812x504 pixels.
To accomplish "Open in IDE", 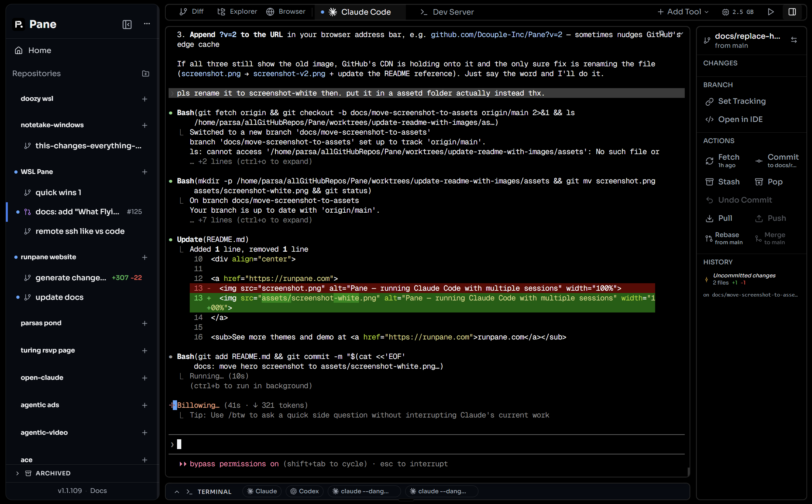I will pyautogui.click(x=734, y=119).
